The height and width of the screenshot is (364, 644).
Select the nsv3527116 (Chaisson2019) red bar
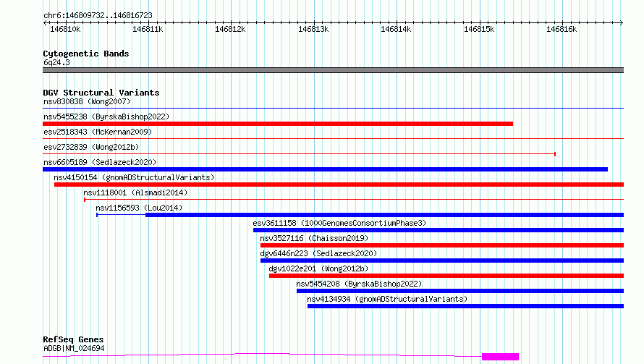point(442,245)
